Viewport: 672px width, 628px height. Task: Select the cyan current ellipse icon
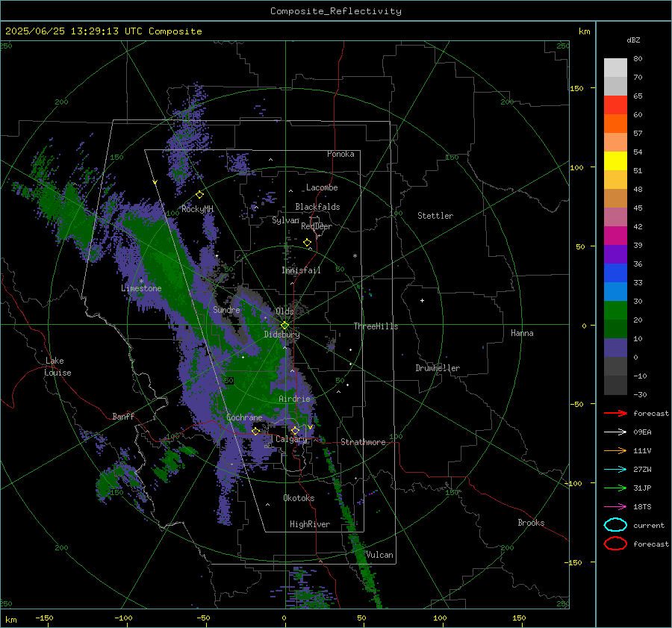point(615,525)
